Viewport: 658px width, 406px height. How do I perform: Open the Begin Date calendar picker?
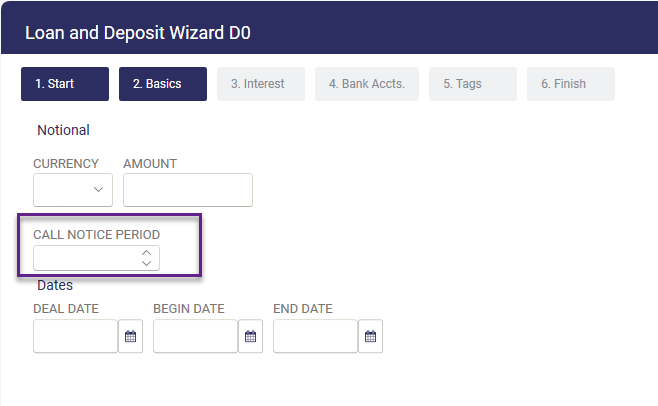[x=251, y=336]
